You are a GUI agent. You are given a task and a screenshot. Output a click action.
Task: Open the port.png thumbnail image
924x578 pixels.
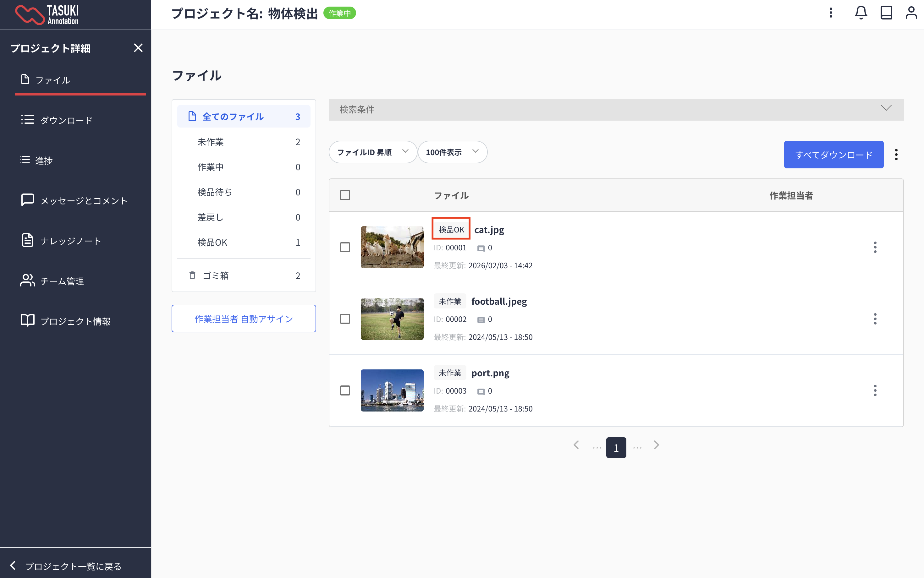[x=392, y=390]
